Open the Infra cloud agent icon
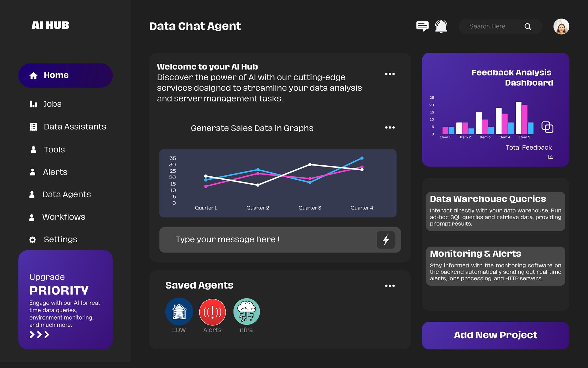This screenshot has height=368, width=588. pyautogui.click(x=247, y=312)
